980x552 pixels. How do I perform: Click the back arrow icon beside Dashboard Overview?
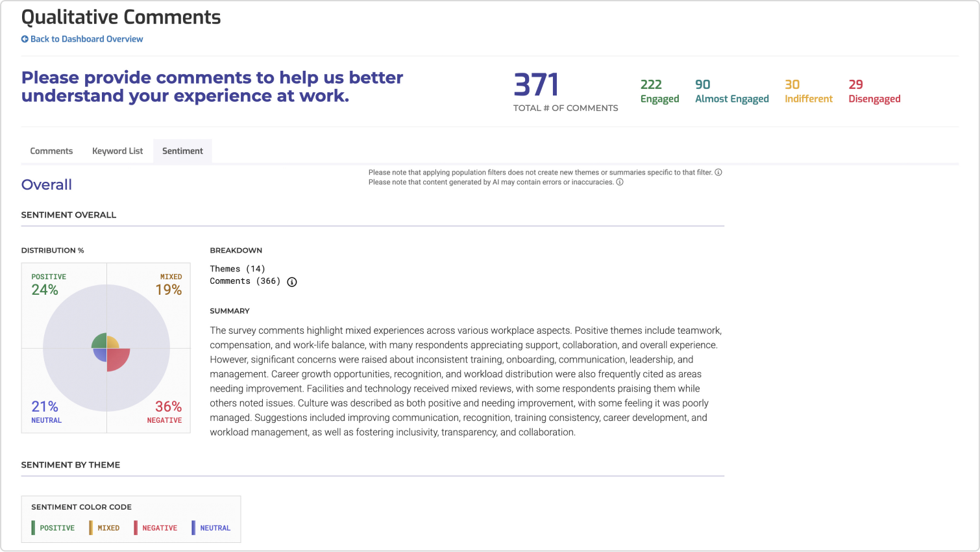click(25, 39)
